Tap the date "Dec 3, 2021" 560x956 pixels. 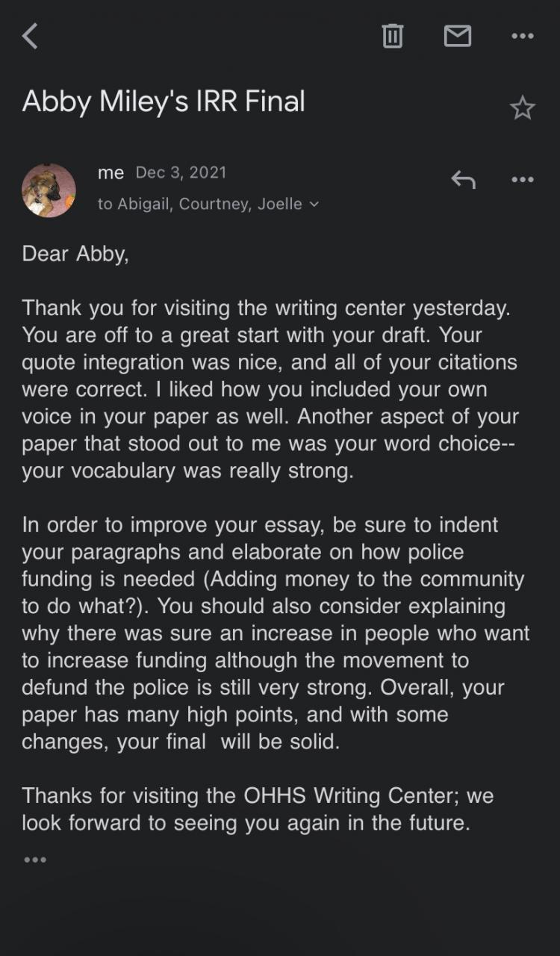pyautogui.click(x=181, y=173)
